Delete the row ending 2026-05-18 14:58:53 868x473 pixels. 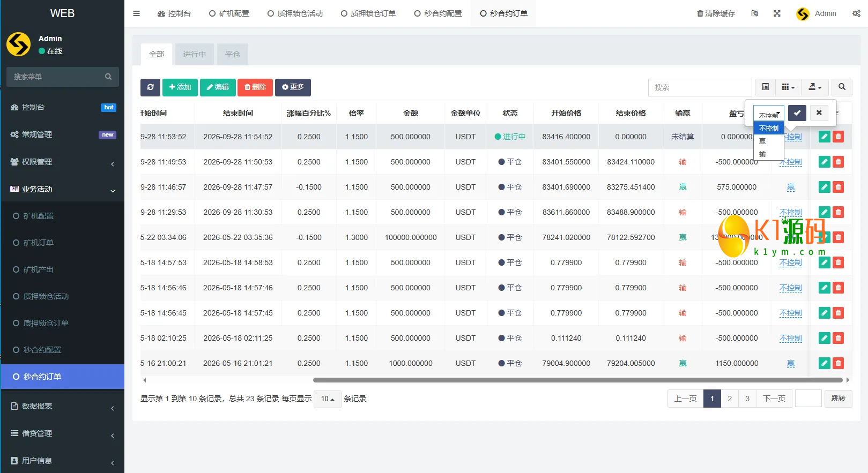point(839,262)
